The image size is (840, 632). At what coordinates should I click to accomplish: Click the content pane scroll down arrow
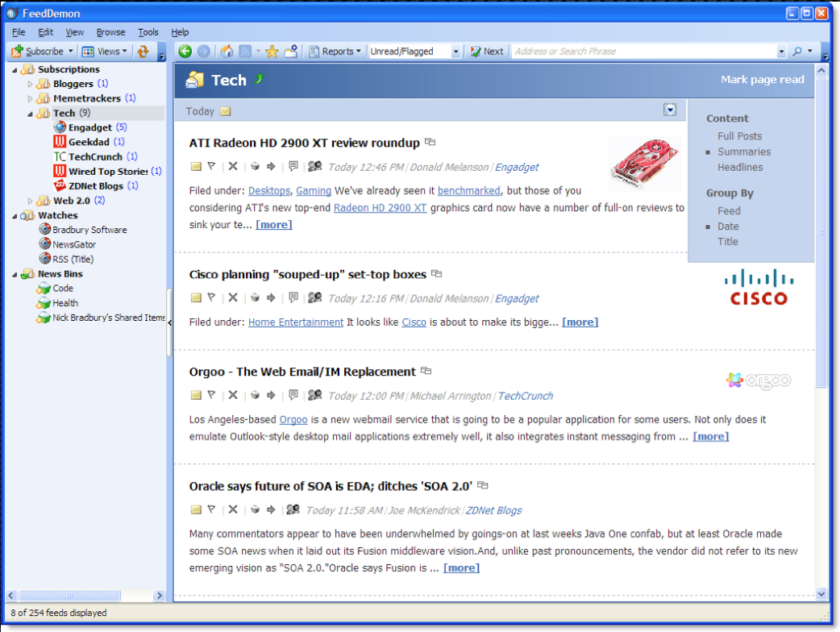tap(821, 593)
